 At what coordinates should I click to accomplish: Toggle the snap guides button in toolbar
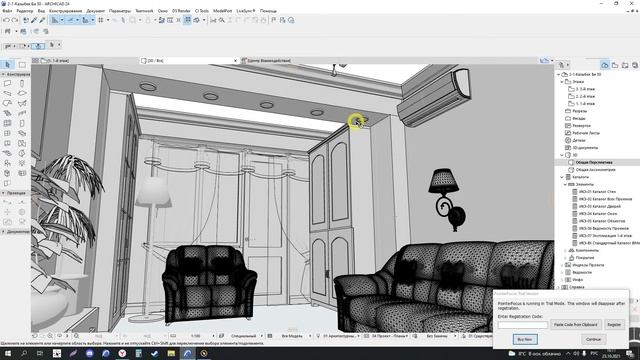[x=70, y=20]
